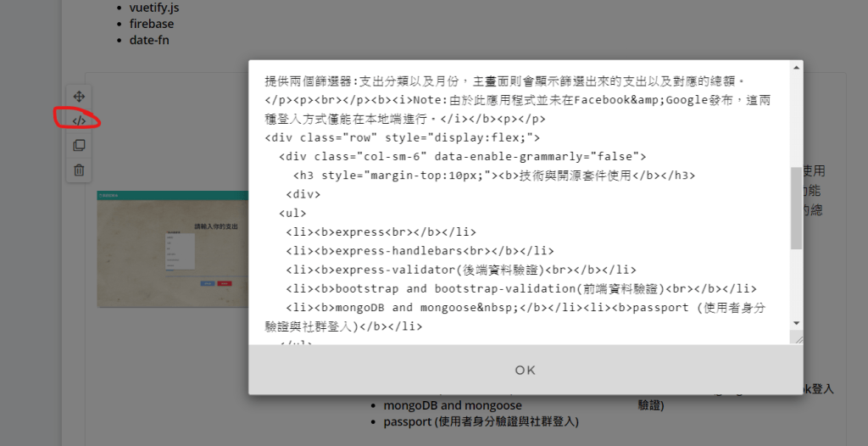Click the textarea resize grip corner
The image size is (868, 446).
(797, 338)
